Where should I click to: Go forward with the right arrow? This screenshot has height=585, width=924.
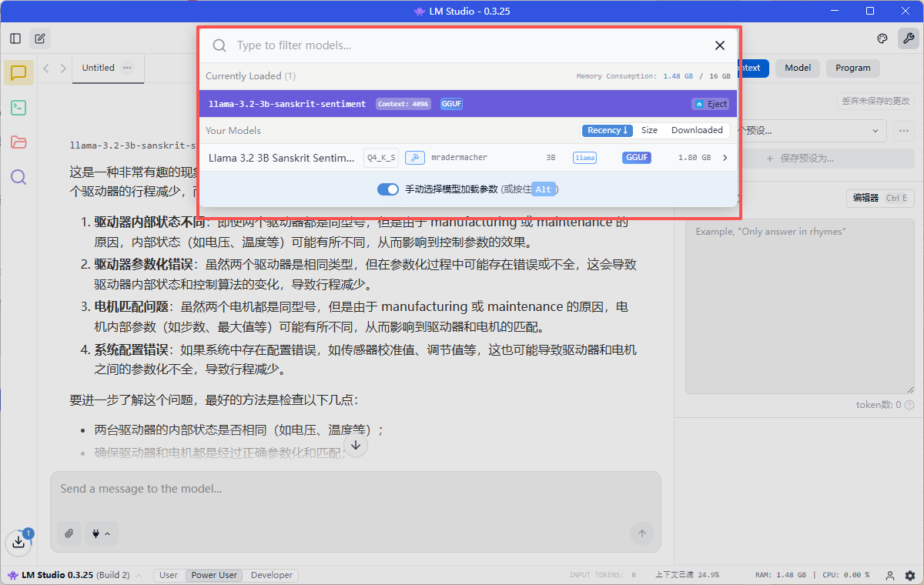click(x=64, y=69)
